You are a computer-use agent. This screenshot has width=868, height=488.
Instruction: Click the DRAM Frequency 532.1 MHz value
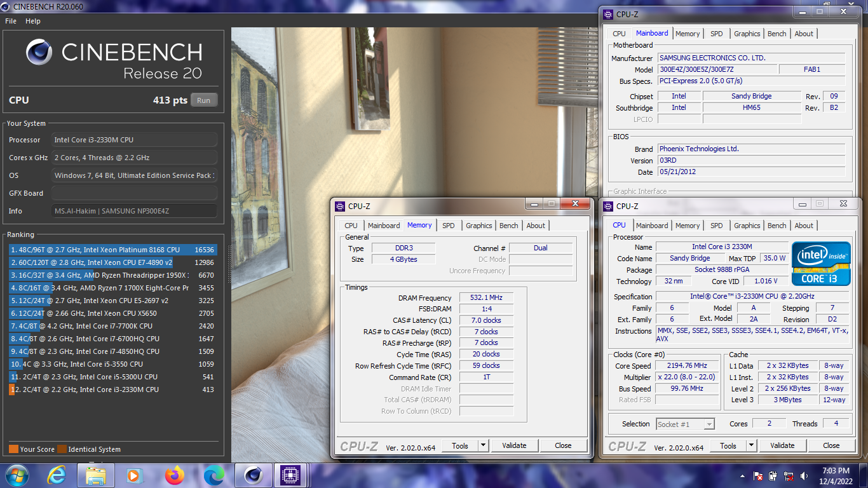(x=486, y=298)
